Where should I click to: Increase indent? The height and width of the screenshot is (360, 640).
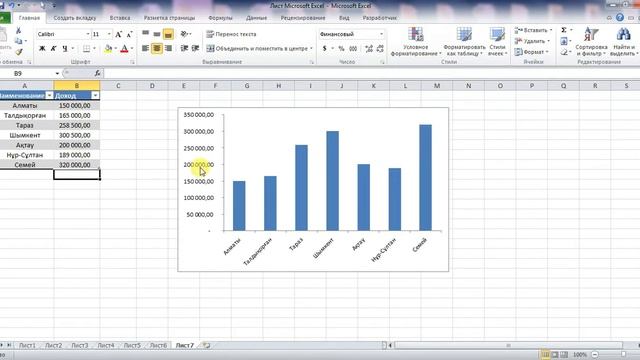[x=196, y=49]
